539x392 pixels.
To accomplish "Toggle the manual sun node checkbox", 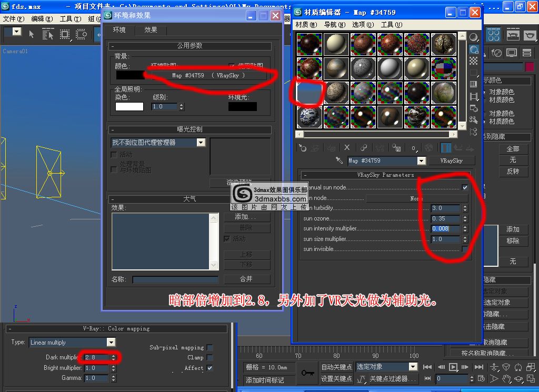I will (x=465, y=187).
